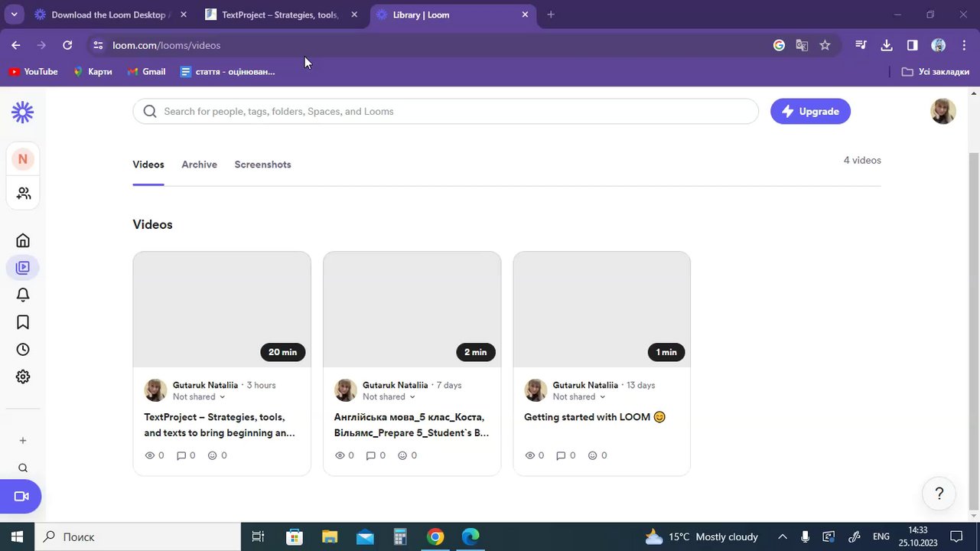This screenshot has width=980, height=551.
Task: Click the plus icon in the sidebar
Action: (23, 441)
